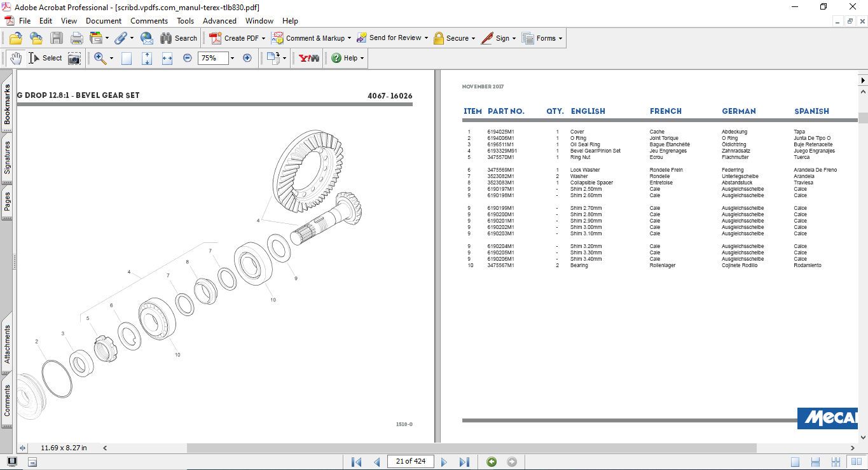Click the Save diskette icon
Image resolution: width=868 pixels, height=470 pixels.
57,38
